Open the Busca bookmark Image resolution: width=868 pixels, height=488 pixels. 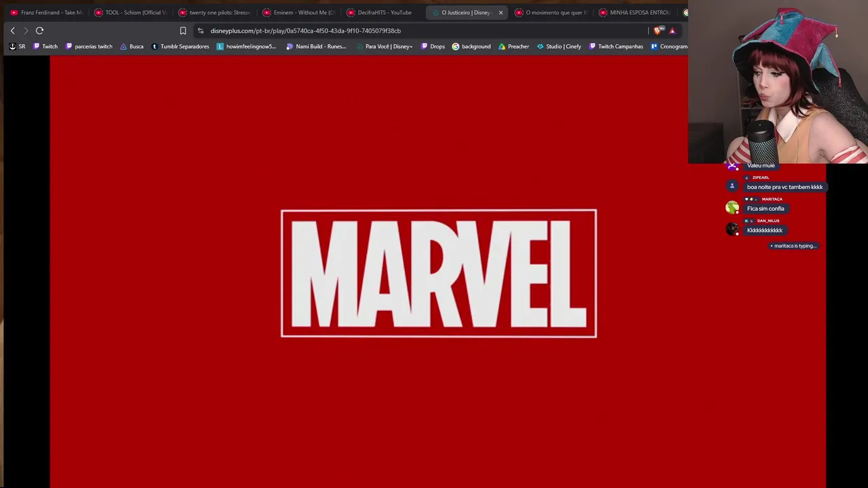click(132, 47)
